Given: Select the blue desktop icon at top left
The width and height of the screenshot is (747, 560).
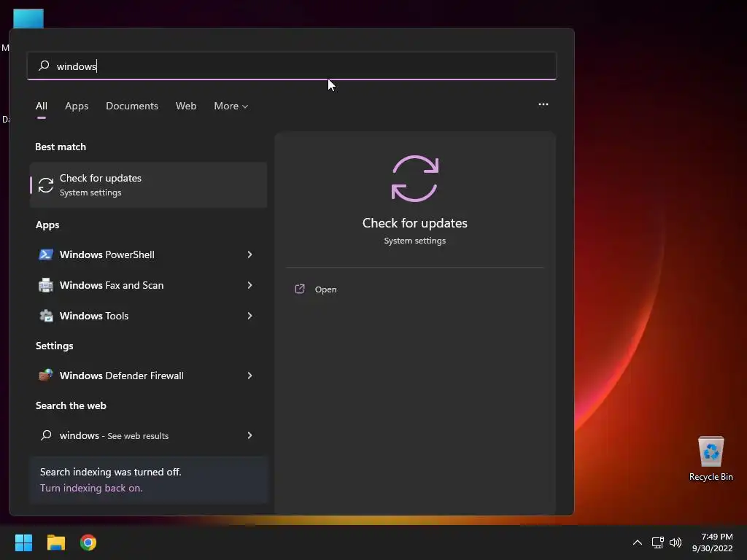Looking at the screenshot, I should pos(28,18).
